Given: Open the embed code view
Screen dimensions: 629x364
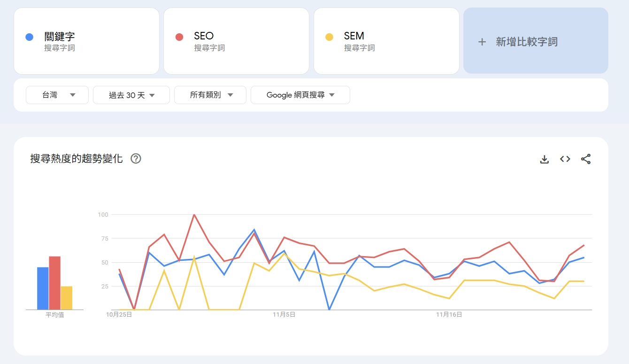Looking at the screenshot, I should (x=565, y=159).
